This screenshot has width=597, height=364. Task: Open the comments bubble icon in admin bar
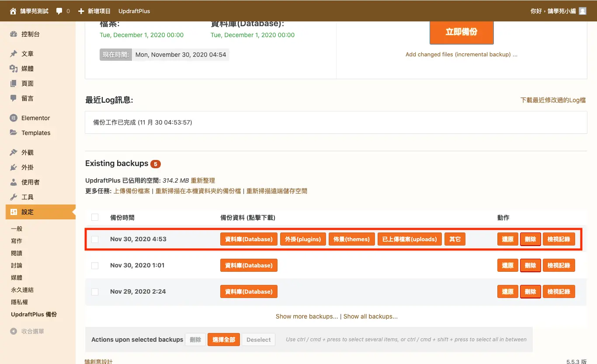59,11
